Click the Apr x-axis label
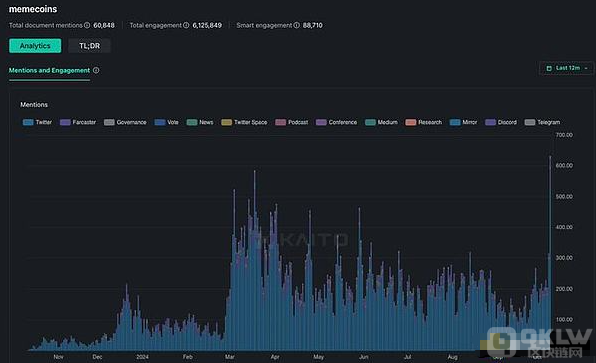The height and width of the screenshot is (363, 596). (x=275, y=357)
